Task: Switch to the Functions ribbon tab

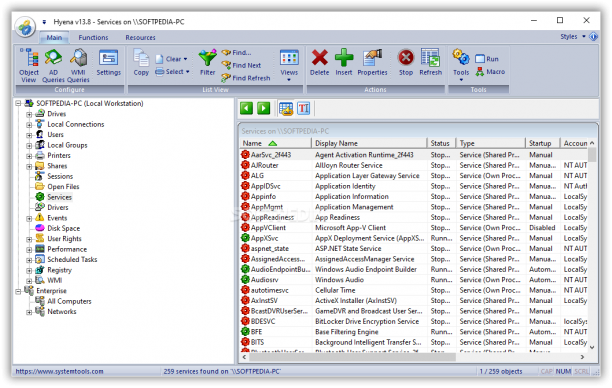Action: coord(93,37)
